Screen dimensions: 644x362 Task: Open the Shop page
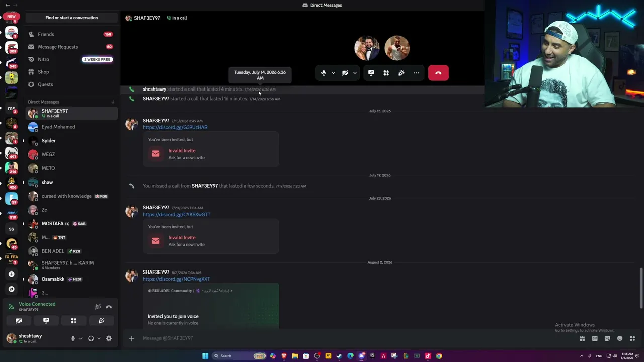[x=71, y=72]
